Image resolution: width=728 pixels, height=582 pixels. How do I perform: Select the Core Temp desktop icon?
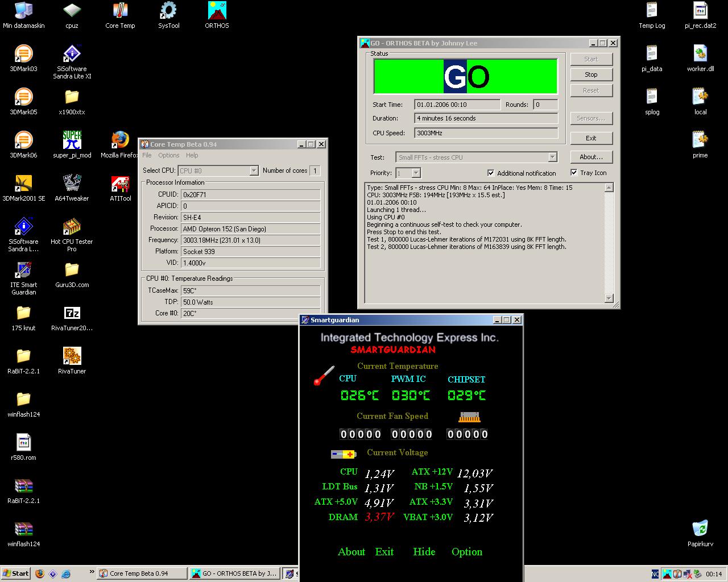120,15
